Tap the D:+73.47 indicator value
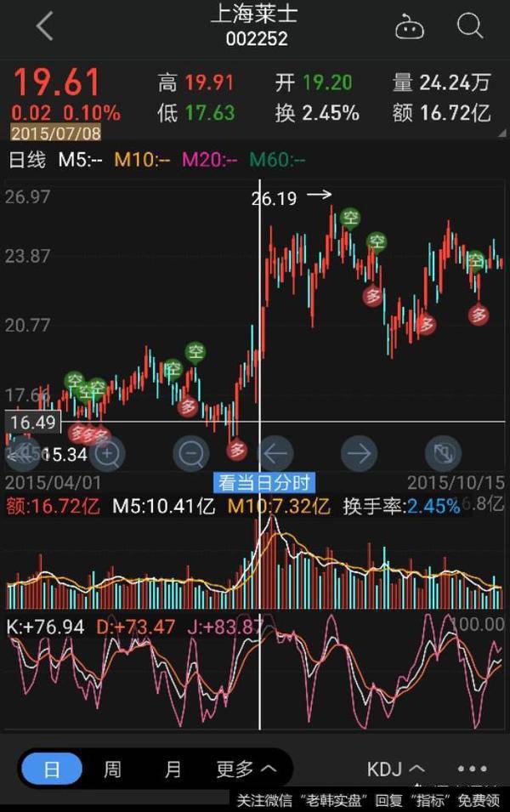The height and width of the screenshot is (812, 510). tap(136, 627)
